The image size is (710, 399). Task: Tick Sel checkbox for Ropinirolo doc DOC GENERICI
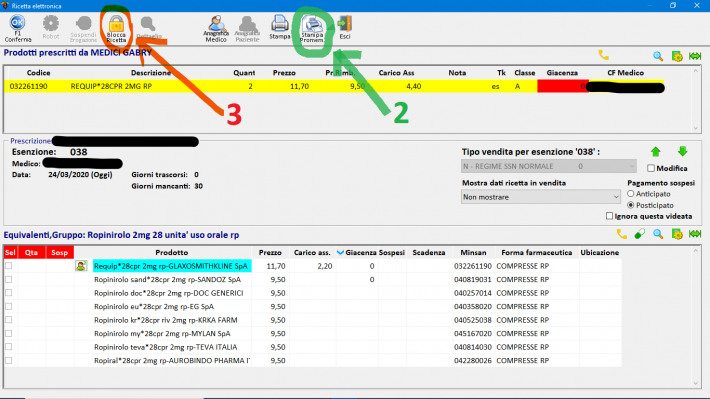point(9,293)
